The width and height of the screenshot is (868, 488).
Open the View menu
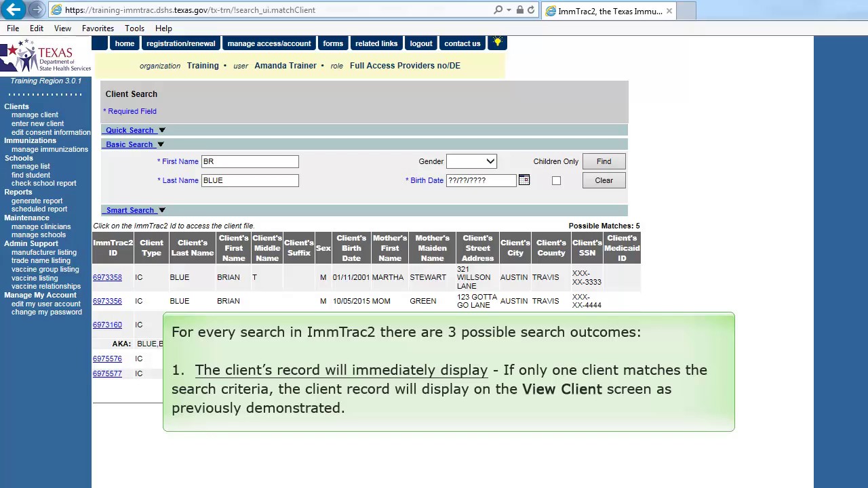(x=62, y=28)
